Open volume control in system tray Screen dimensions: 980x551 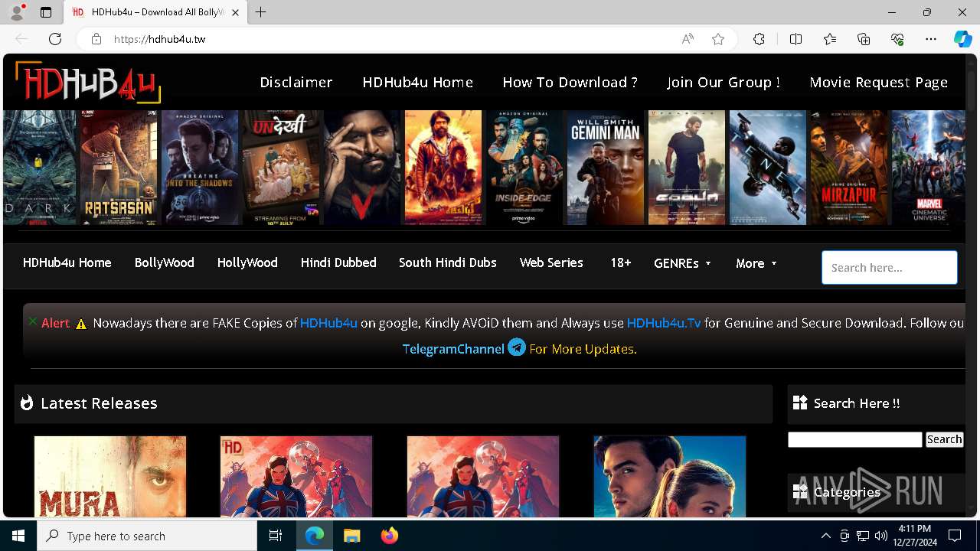[881, 536]
